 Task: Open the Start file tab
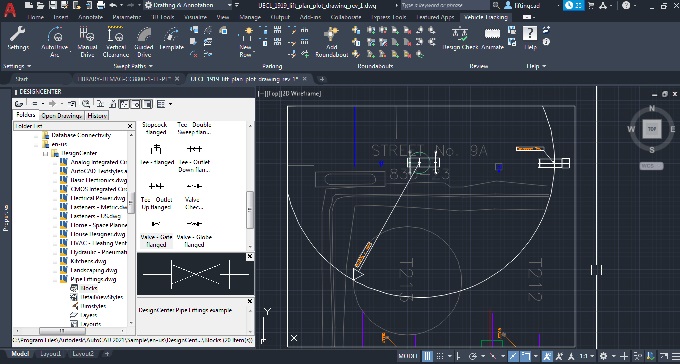(x=22, y=79)
